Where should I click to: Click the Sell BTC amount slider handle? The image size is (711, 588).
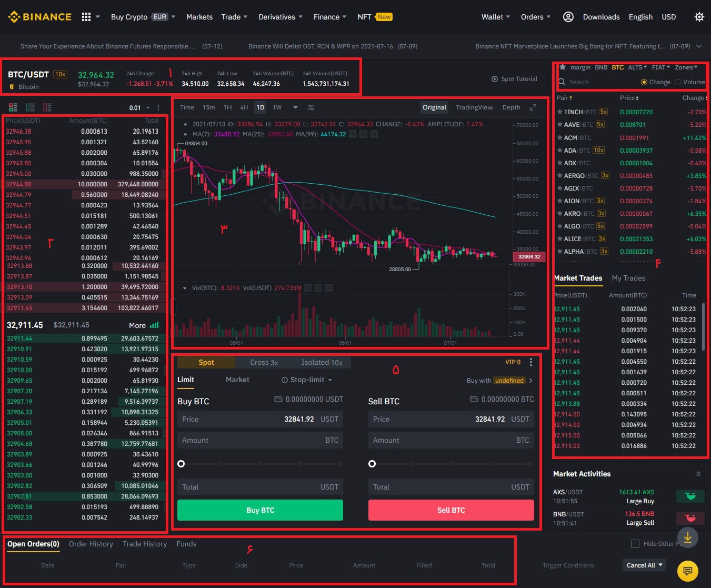pyautogui.click(x=372, y=464)
